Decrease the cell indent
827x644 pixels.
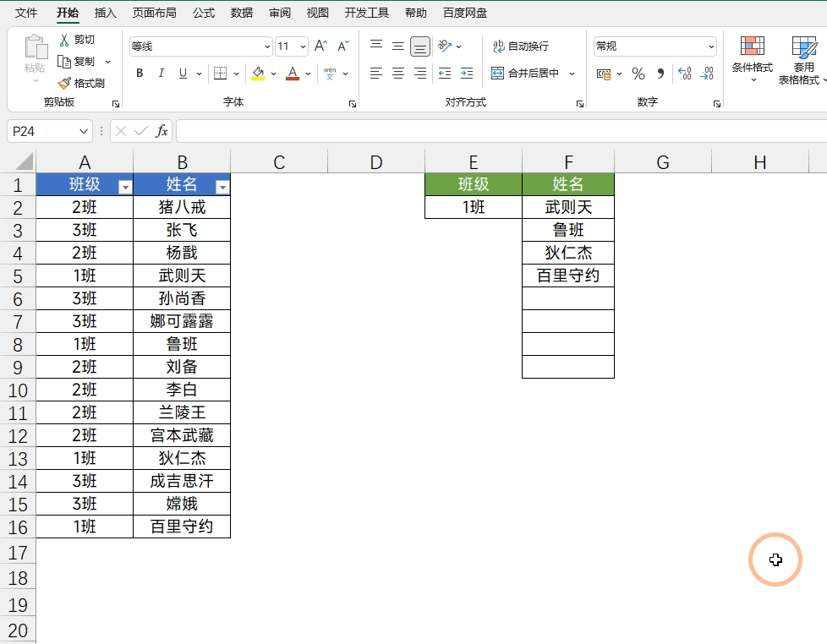[x=445, y=74]
